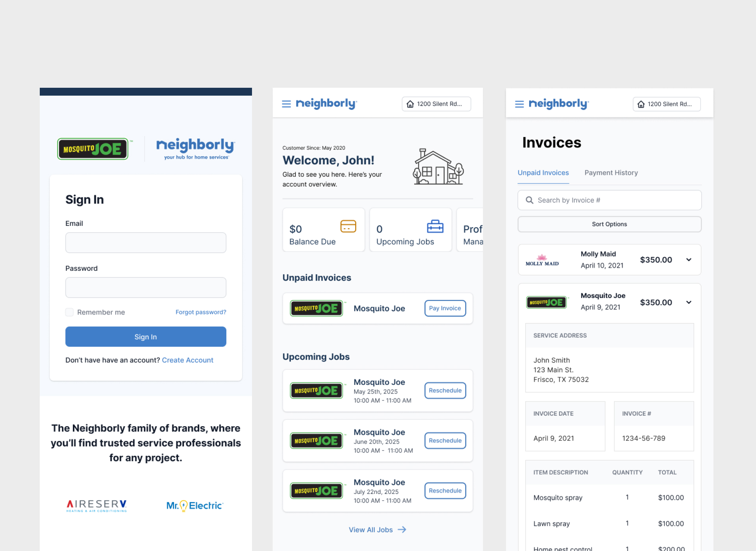Image resolution: width=756 pixels, height=551 pixels.
Task: Click the search magnifier icon in invoice search
Action: point(530,200)
